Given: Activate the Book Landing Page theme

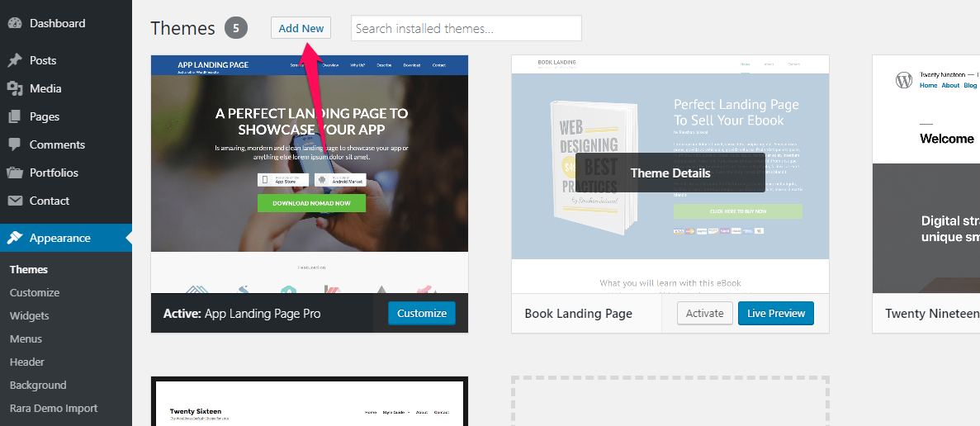Looking at the screenshot, I should 704,314.
